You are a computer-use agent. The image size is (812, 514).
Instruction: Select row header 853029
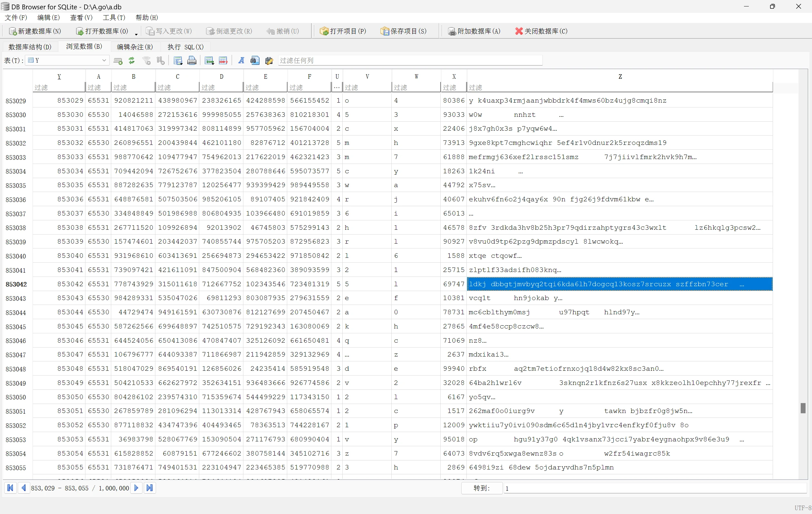point(16,101)
